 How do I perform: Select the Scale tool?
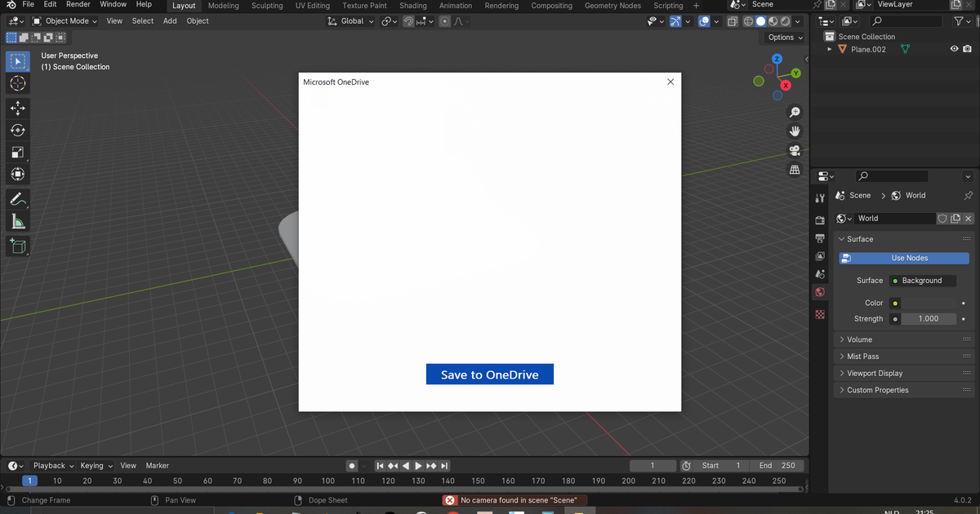click(x=18, y=152)
